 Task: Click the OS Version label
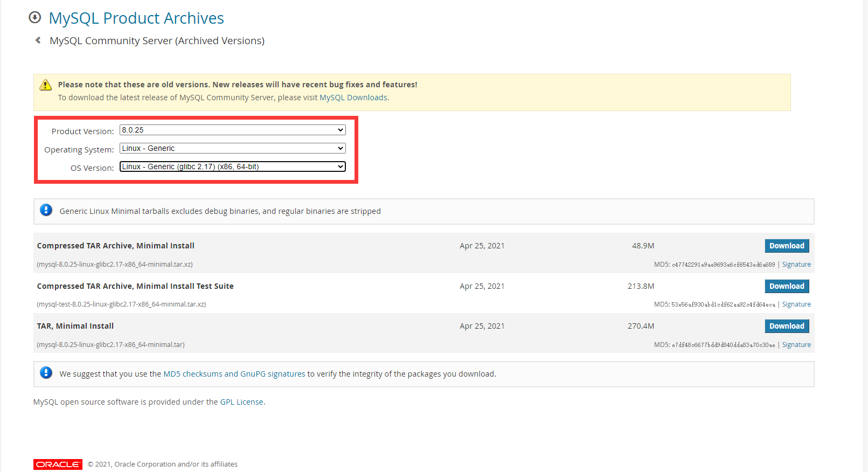[x=92, y=168]
